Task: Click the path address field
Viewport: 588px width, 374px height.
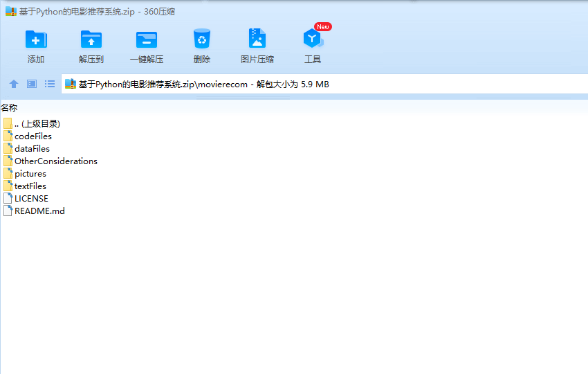Action: click(324, 84)
